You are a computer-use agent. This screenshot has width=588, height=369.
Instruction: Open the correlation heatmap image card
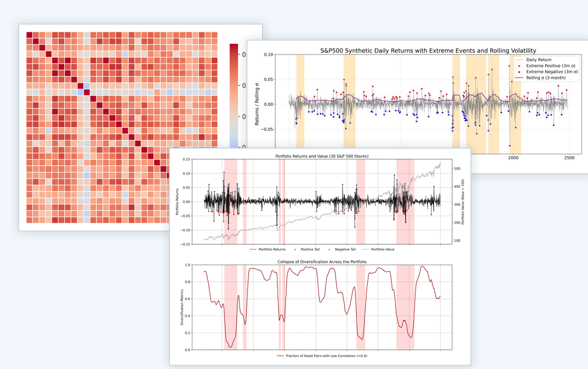pyautogui.click(x=140, y=127)
